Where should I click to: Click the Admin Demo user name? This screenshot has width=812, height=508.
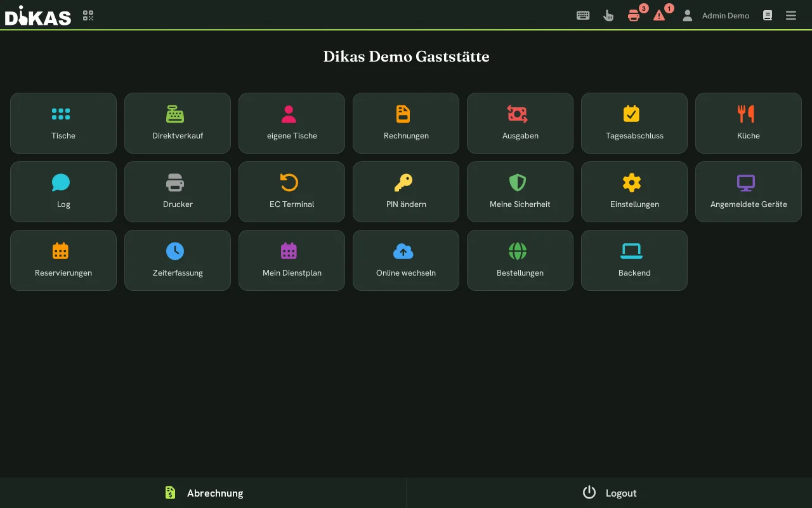[x=726, y=16]
